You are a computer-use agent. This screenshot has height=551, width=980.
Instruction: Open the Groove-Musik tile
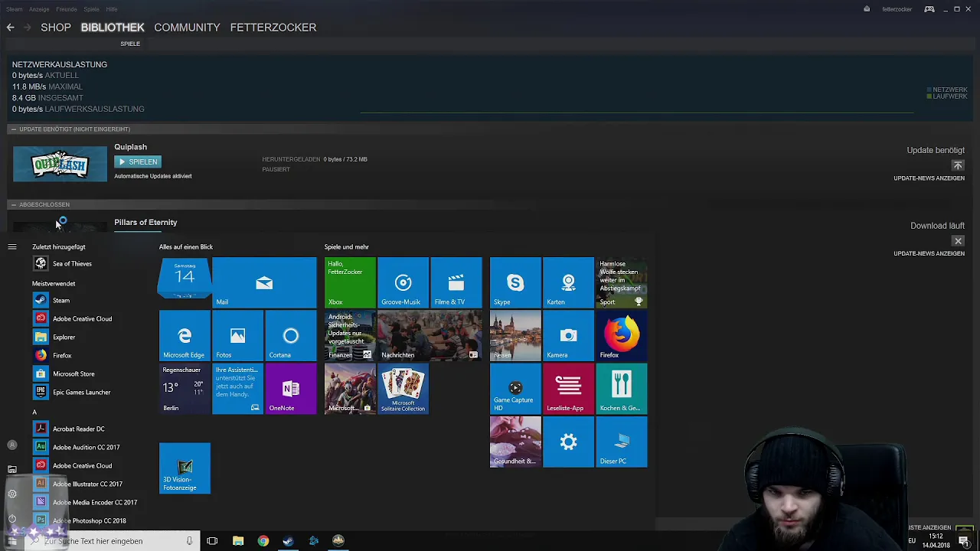(x=403, y=282)
